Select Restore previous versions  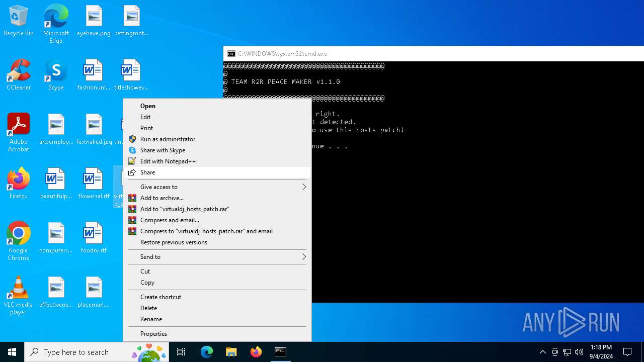point(217,242)
